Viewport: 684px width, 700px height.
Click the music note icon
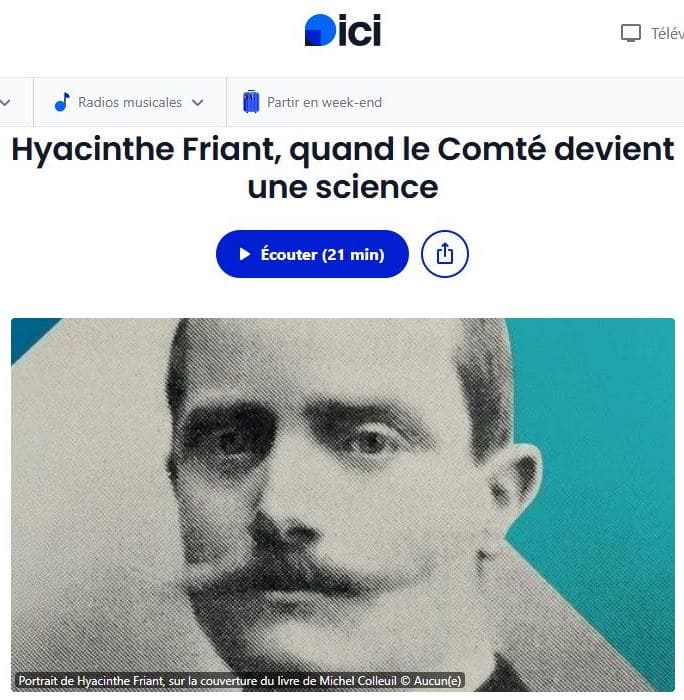point(62,102)
